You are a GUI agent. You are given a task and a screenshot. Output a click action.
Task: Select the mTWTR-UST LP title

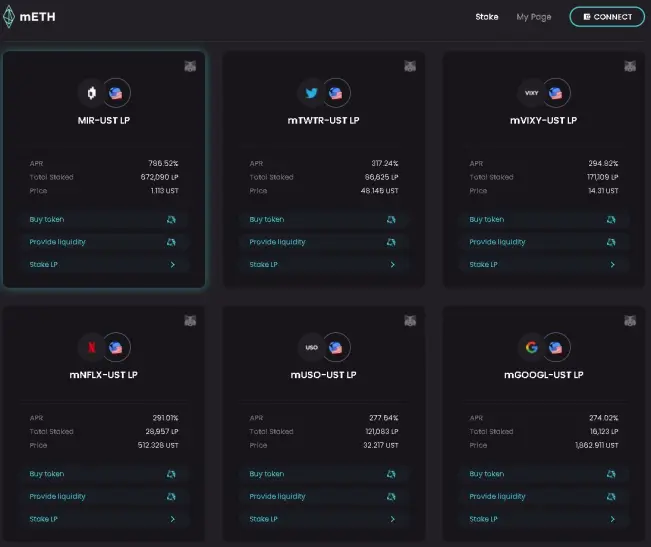[323, 120]
